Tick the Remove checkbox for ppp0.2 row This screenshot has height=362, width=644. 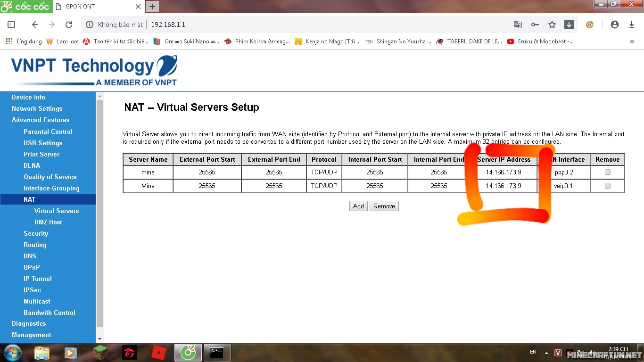click(x=607, y=172)
